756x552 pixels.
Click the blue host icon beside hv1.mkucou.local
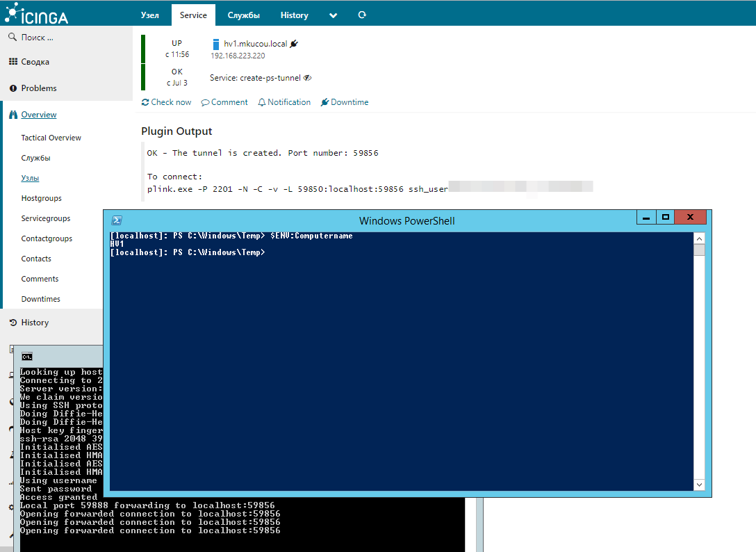(x=215, y=44)
